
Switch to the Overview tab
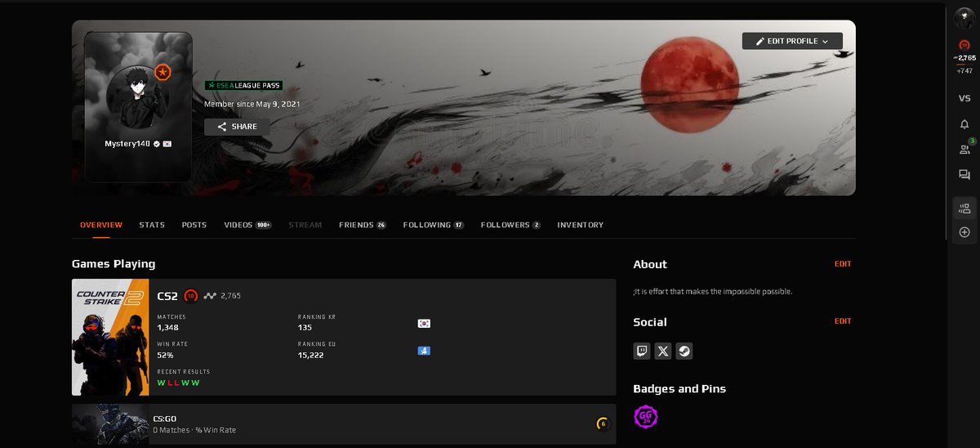(101, 225)
